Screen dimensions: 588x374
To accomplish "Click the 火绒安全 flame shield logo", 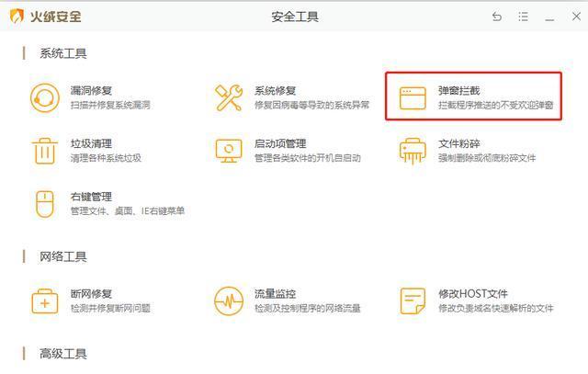I will (17, 17).
